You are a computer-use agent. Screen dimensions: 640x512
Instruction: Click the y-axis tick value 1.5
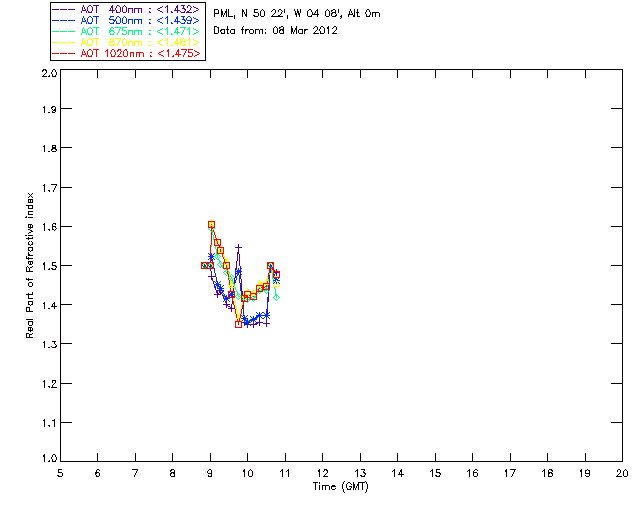49,266
